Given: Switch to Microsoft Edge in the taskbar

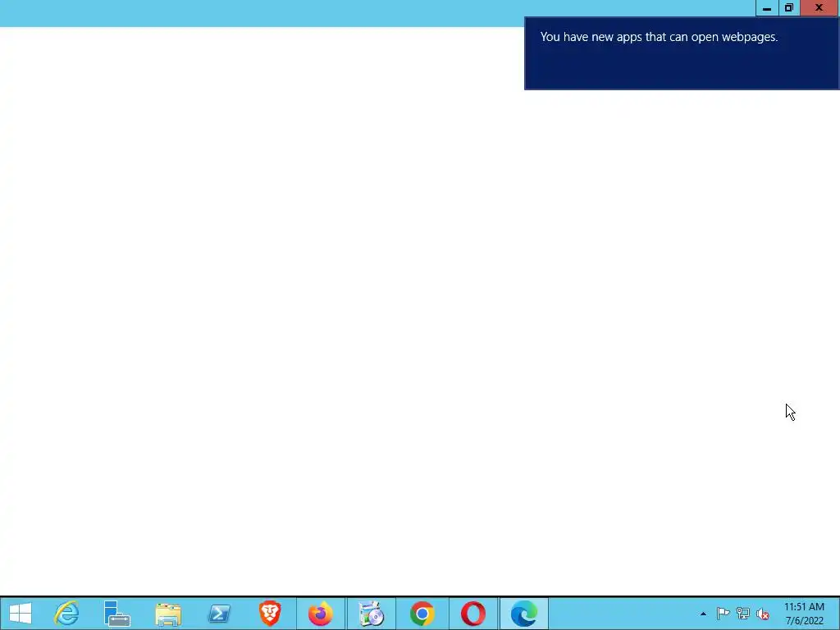Looking at the screenshot, I should click(524, 614).
